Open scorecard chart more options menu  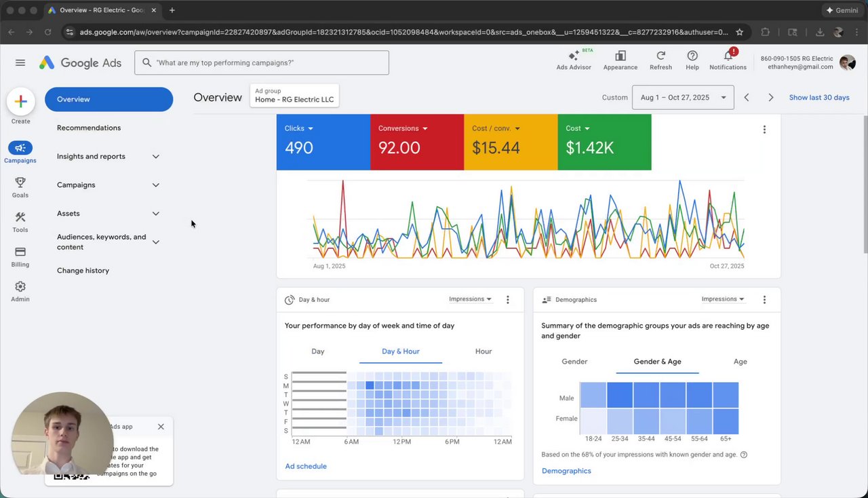764,130
